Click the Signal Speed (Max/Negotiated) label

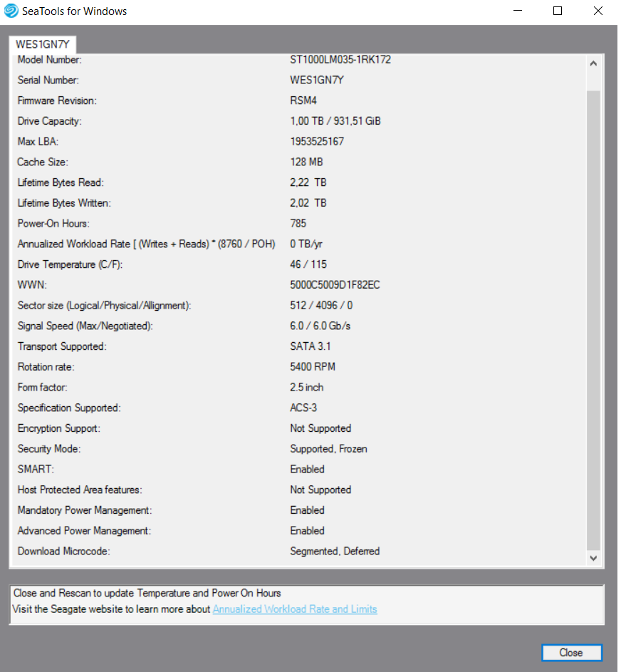[85, 326]
